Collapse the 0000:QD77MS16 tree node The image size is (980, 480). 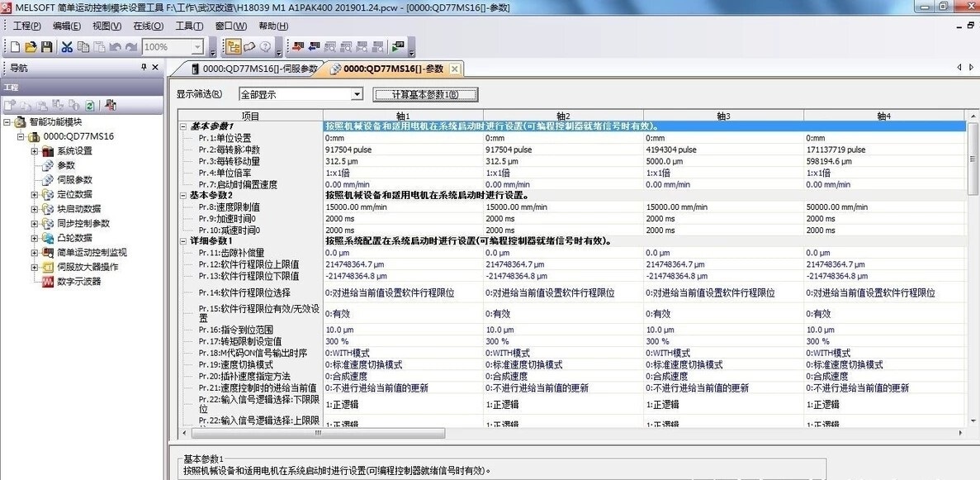click(21, 136)
